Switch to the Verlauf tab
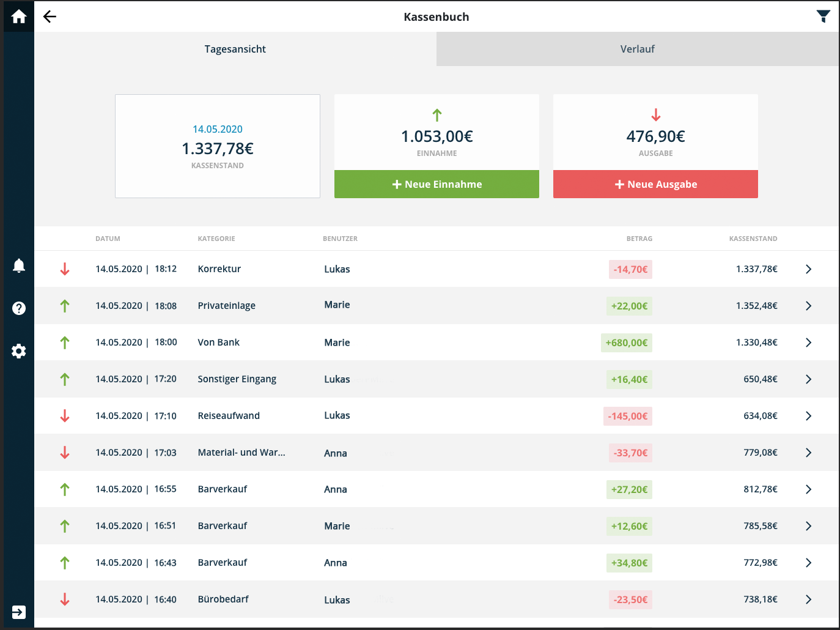Viewport: 840px width, 630px height. (x=637, y=49)
